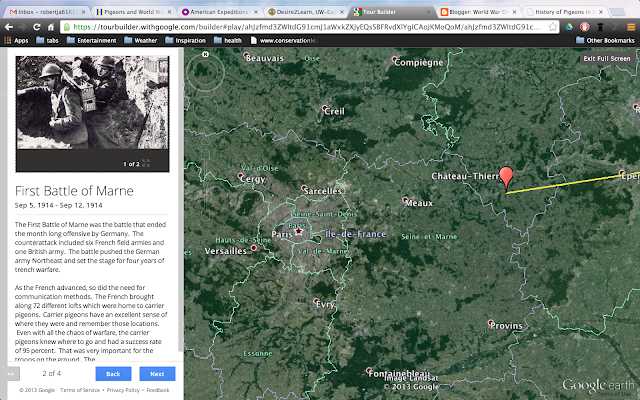
Task: Click the Compiègne map label
Action: pyautogui.click(x=418, y=62)
